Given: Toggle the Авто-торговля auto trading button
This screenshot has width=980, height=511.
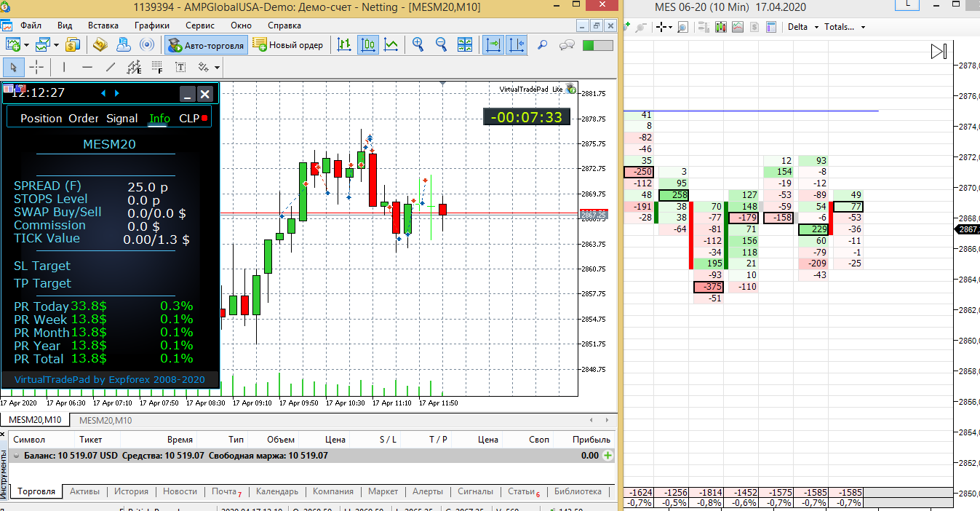Looking at the screenshot, I should coord(207,45).
